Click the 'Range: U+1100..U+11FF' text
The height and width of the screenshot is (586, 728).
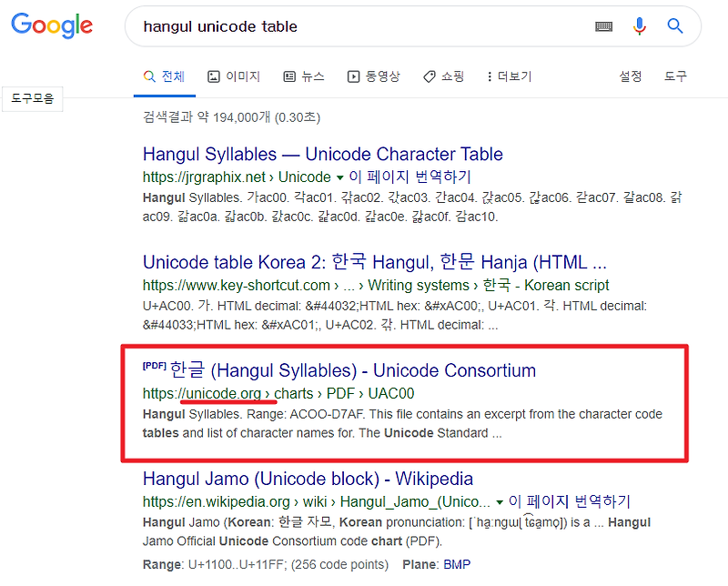tap(266, 565)
